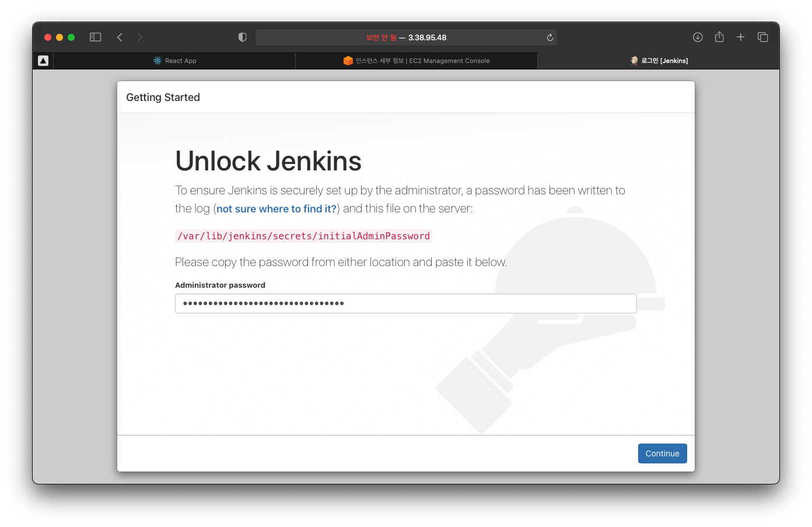Go forward with the right chevron
The height and width of the screenshot is (527, 812).
coord(139,37)
